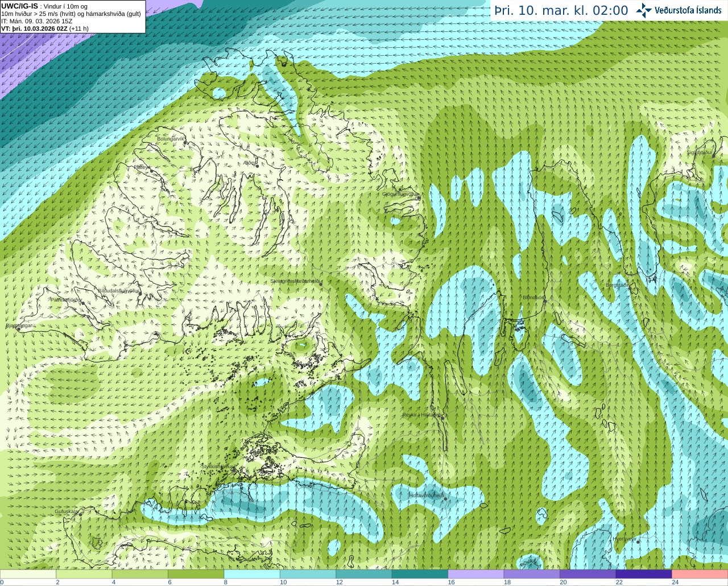The width and height of the screenshot is (728, 586).
Task: Click the Blönduós station label
Action: 533,298
